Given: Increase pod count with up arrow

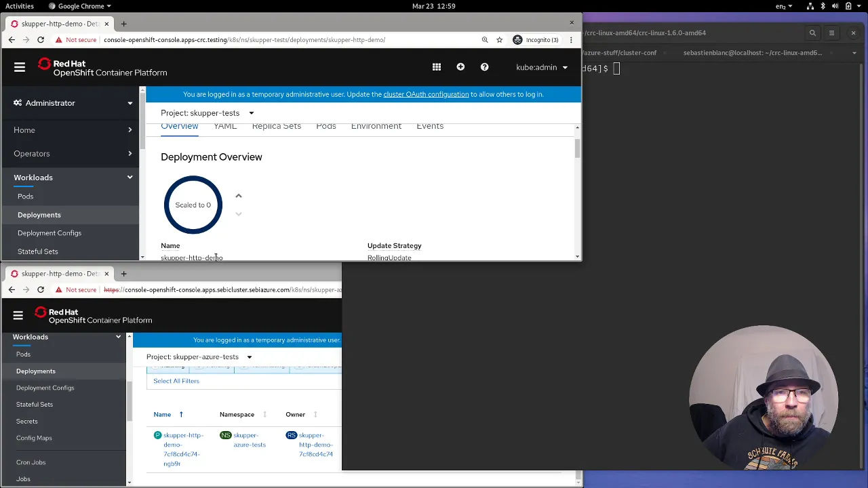Looking at the screenshot, I should pyautogui.click(x=239, y=196).
